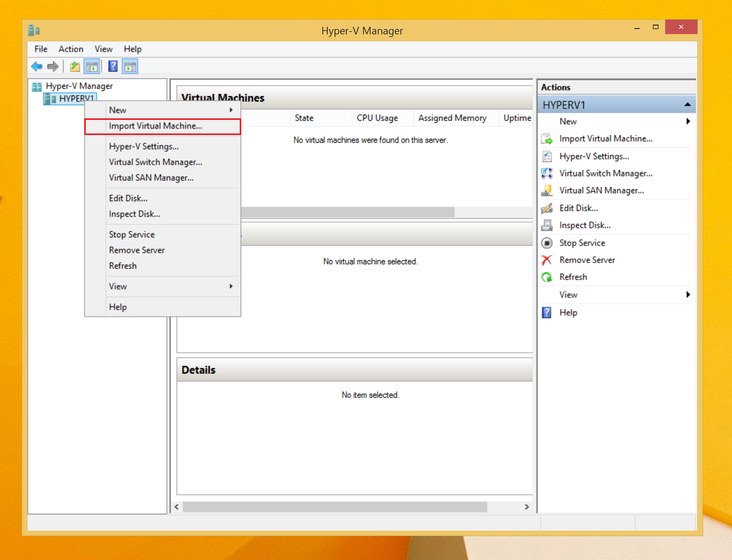Toggle the Show/Hide Console Tree toolbar icon

click(x=92, y=67)
